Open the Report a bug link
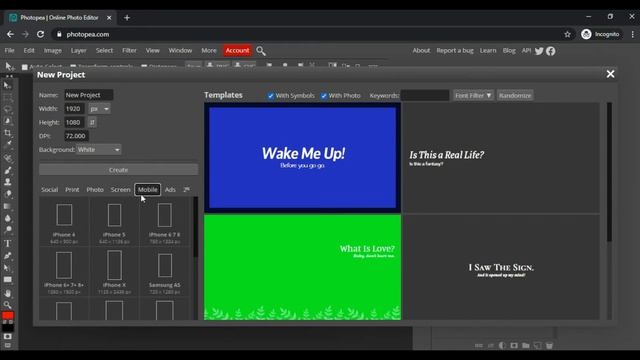This screenshot has height=360, width=640. coord(455,51)
